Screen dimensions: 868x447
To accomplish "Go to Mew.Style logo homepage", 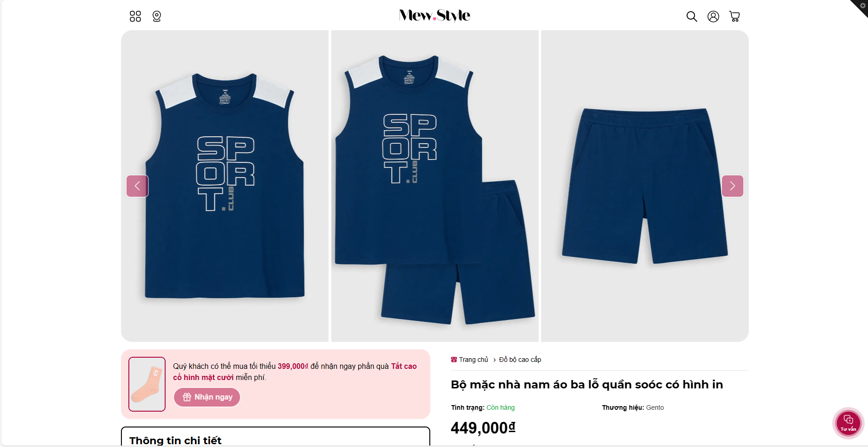I will [434, 16].
